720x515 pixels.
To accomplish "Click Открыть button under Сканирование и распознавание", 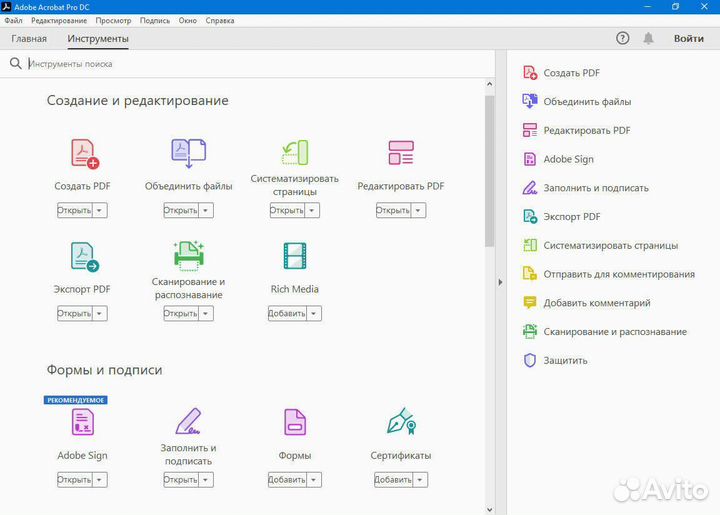I will tap(181, 313).
